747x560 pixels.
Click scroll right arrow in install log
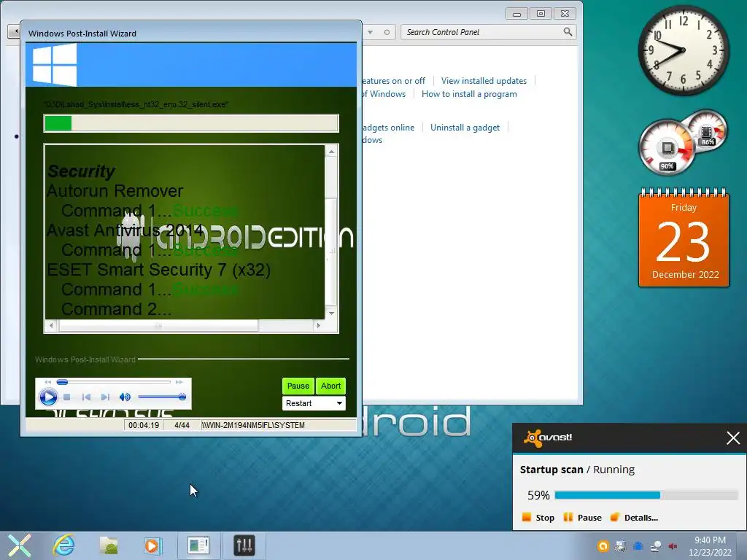319,326
